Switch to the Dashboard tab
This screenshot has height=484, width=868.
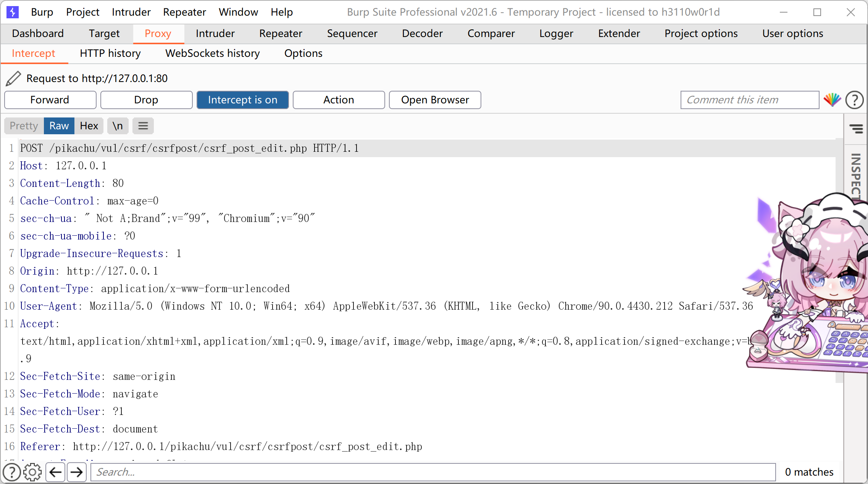38,34
